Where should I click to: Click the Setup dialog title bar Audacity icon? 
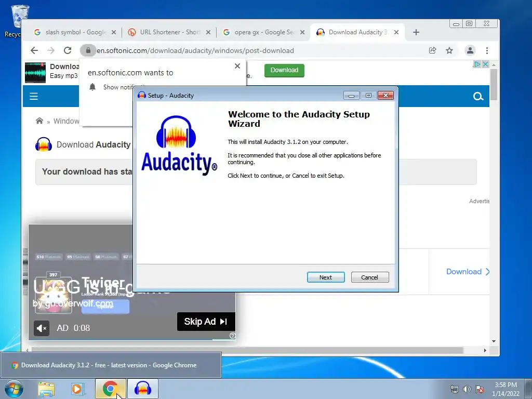[142, 96]
